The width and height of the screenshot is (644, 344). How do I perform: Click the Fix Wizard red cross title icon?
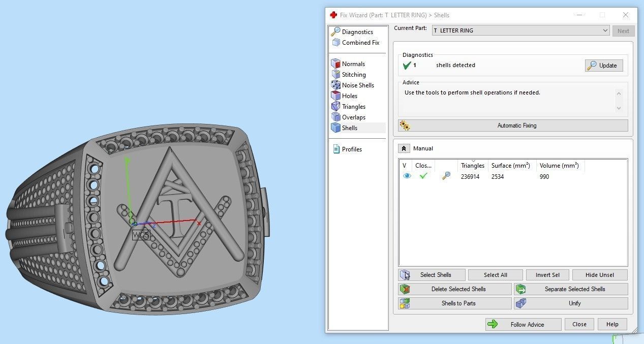coord(333,15)
